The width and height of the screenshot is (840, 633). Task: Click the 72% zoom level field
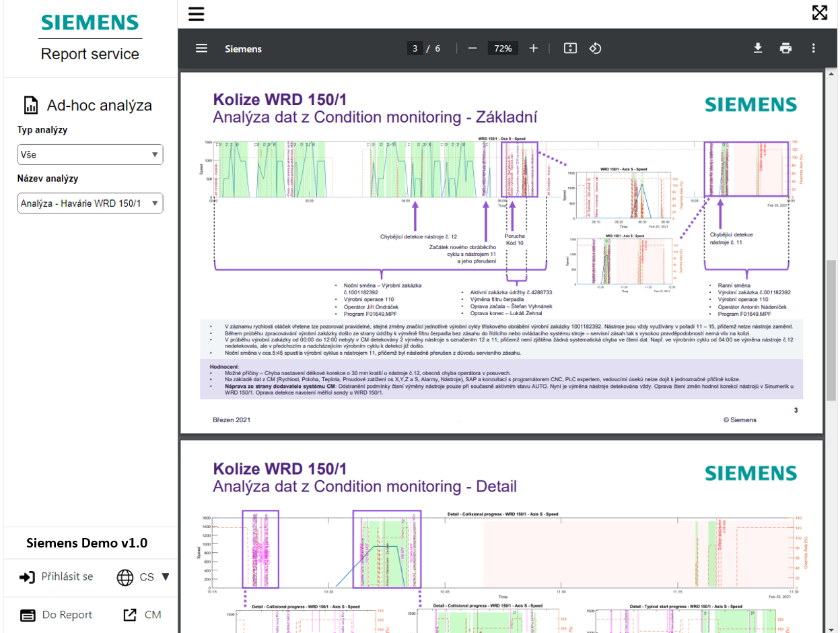(503, 48)
